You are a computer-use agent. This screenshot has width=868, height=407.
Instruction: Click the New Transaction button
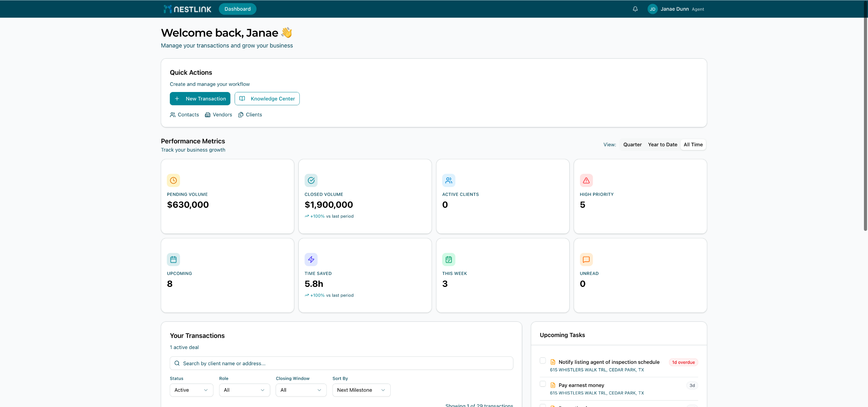coord(200,99)
